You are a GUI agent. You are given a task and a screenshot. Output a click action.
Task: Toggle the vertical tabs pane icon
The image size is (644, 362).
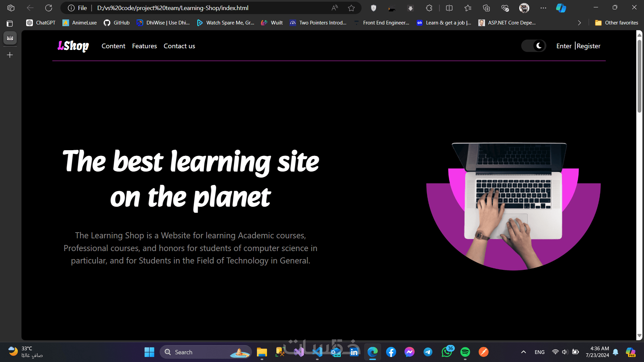pyautogui.click(x=10, y=23)
